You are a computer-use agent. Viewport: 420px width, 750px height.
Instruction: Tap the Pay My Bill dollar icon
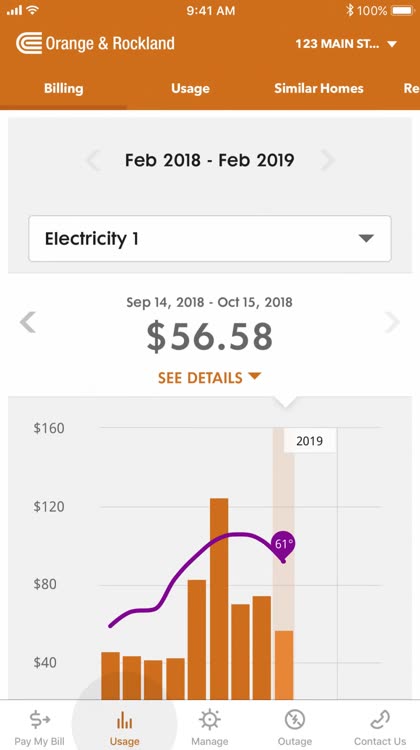click(40, 719)
